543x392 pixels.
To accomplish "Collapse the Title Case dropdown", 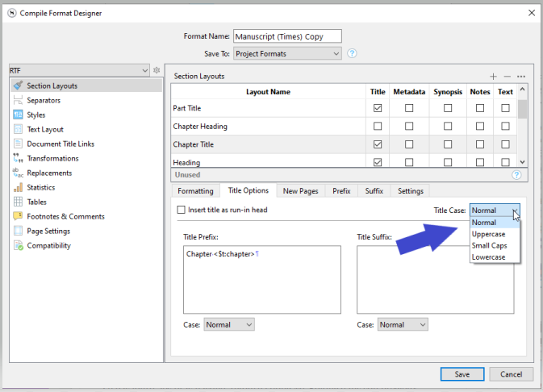I will tap(495, 211).
